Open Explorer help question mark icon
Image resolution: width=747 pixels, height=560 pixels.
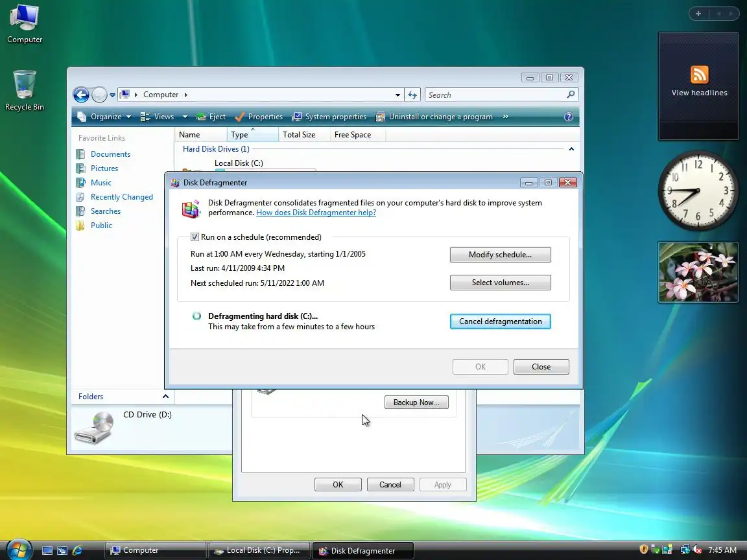(568, 117)
